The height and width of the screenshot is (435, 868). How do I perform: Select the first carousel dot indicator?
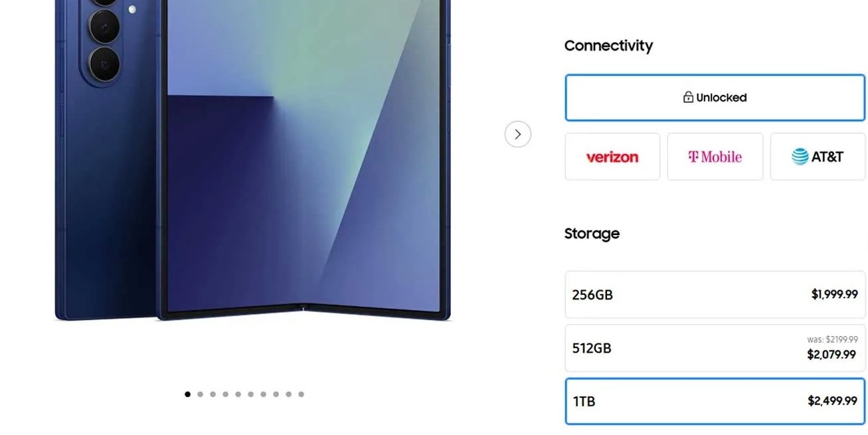187,394
